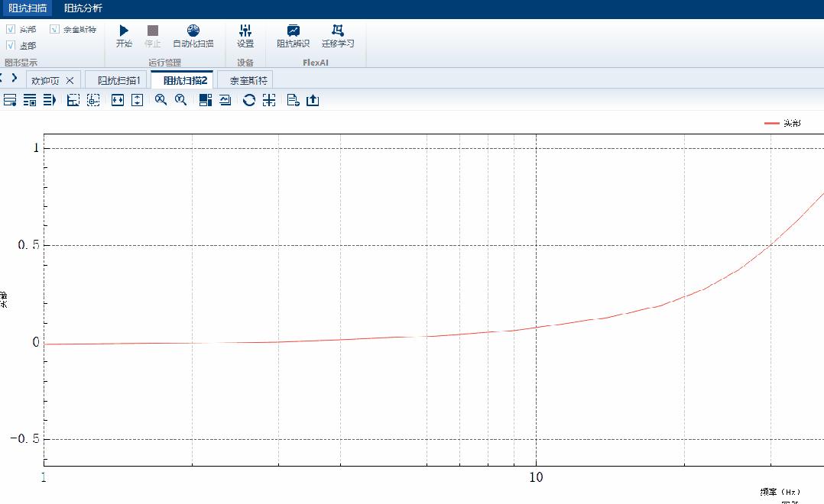Toggle the 实部 display checkbox

(x=11, y=28)
